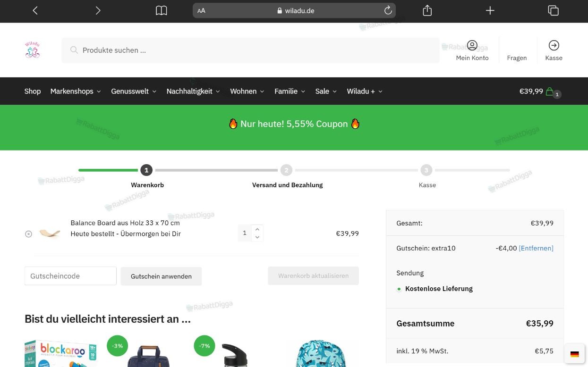
Task: Expand the Wohnen menu
Action: (x=247, y=91)
